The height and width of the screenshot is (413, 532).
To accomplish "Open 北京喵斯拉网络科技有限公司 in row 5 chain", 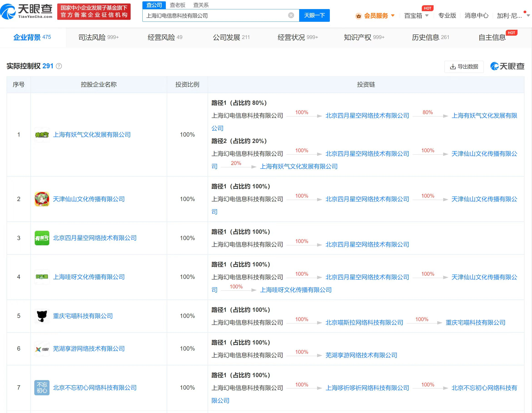I will (x=364, y=322).
